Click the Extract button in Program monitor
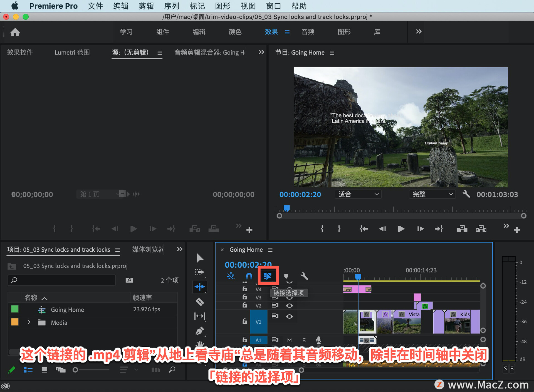Screen dimensions: 534x392 coord(481,229)
